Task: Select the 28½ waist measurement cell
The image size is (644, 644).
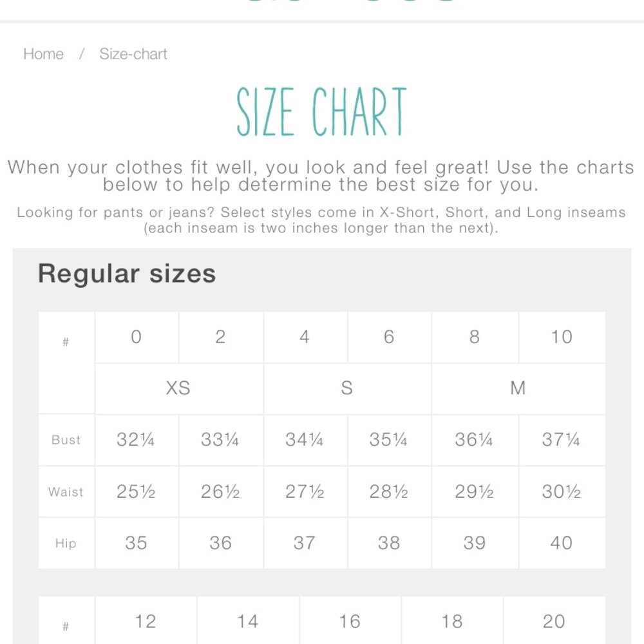Action: tap(389, 492)
